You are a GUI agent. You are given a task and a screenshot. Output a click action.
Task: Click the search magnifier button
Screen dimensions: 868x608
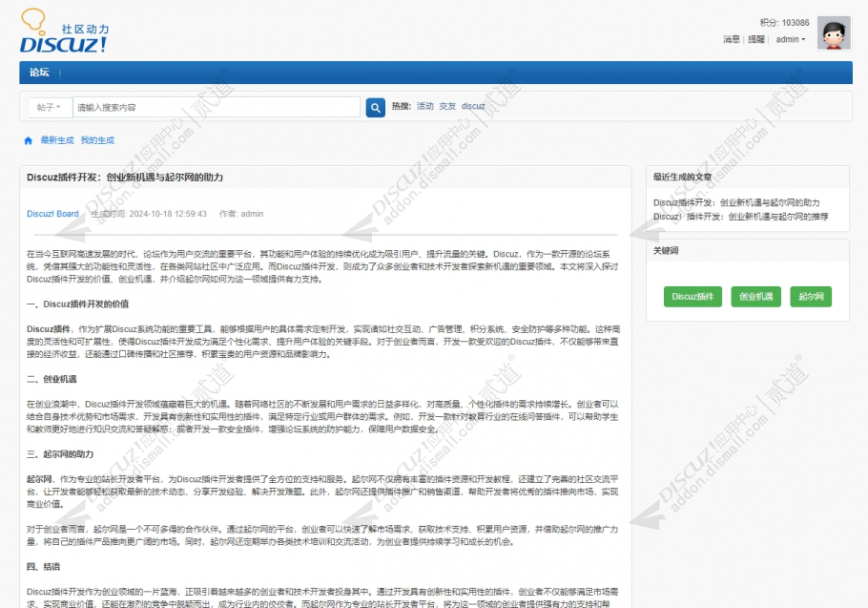click(375, 108)
